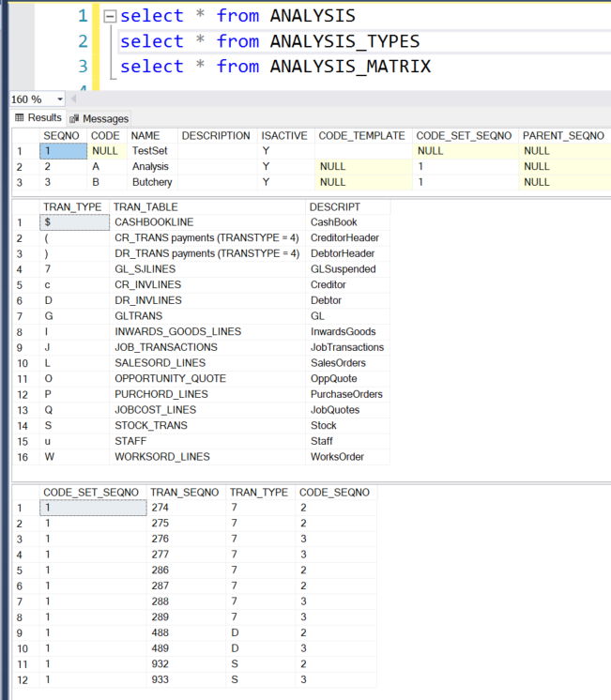
Task: Click the WORKSORD_LINES cell
Action: pos(162,457)
